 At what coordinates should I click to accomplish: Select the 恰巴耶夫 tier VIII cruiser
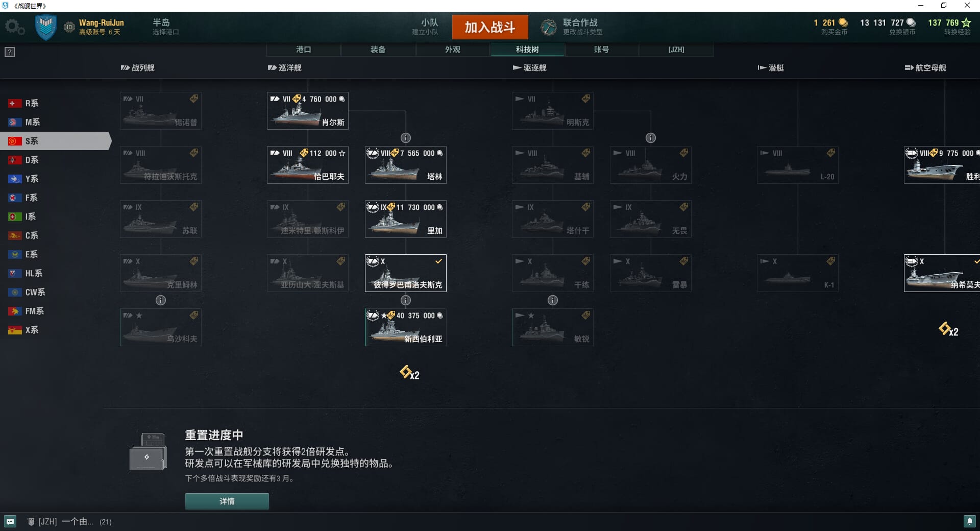[x=308, y=165]
